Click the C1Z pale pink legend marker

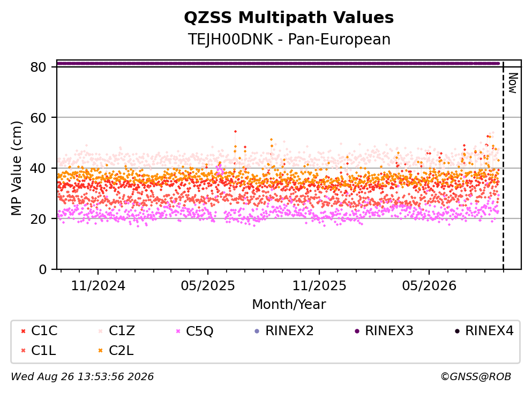click(x=100, y=331)
